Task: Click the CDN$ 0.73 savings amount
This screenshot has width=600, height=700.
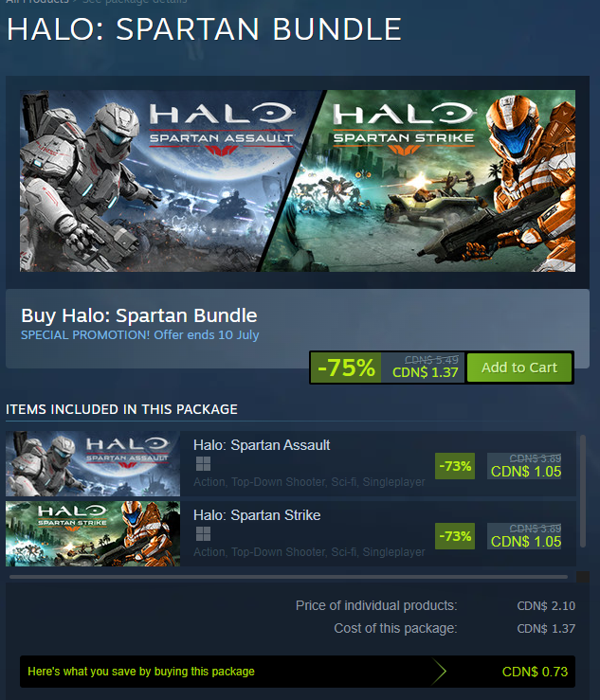Action: tap(535, 672)
